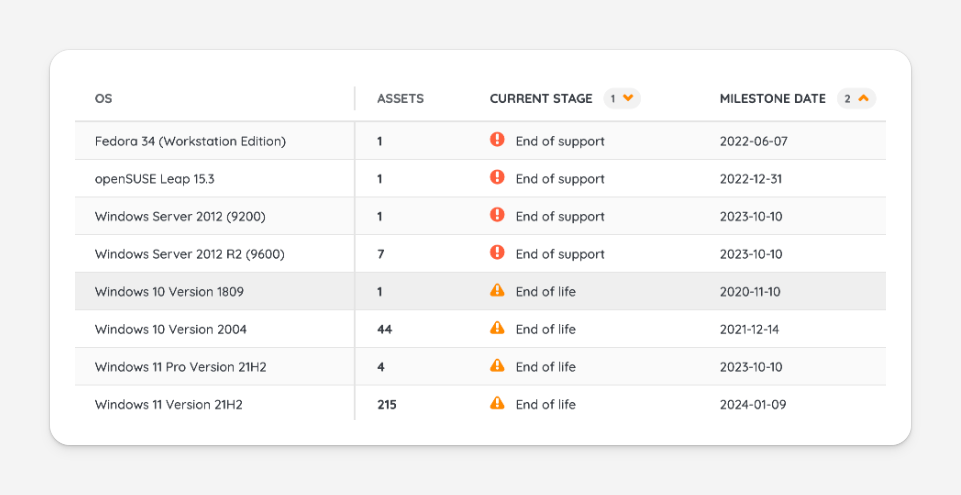Screen dimensions: 961x495
Task: Click the red alert icon for Windows Server 2012 (9200)
Action: point(497,215)
